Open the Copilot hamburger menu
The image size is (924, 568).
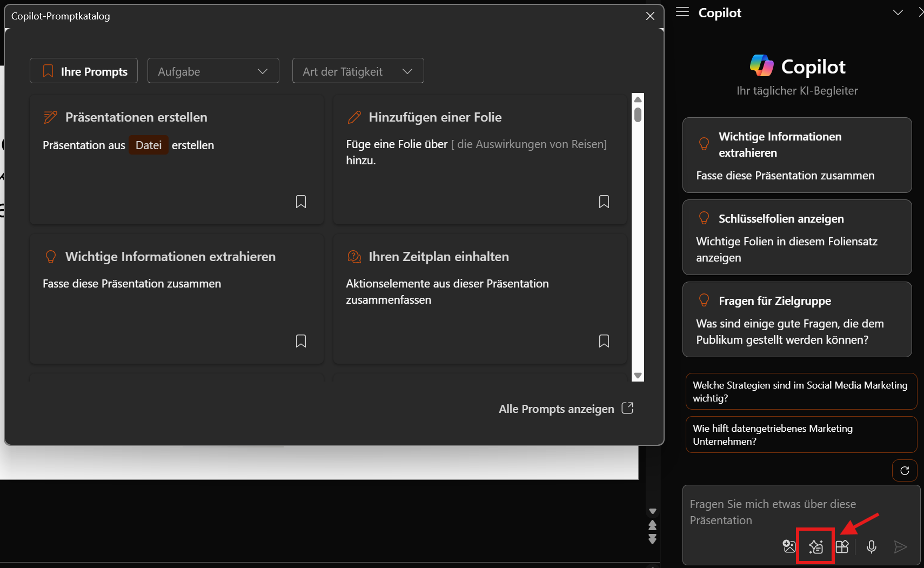(682, 12)
